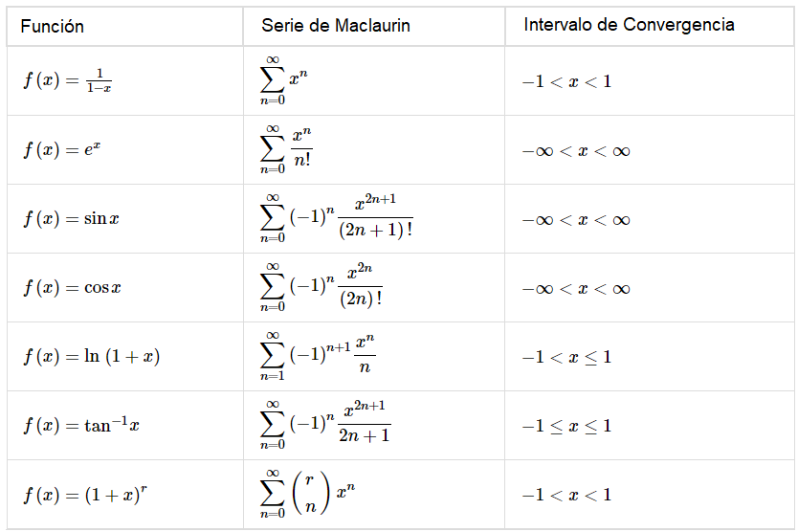Click the f(x) = cos x cell
Viewport: 798px width, 532px height.
click(x=73, y=288)
